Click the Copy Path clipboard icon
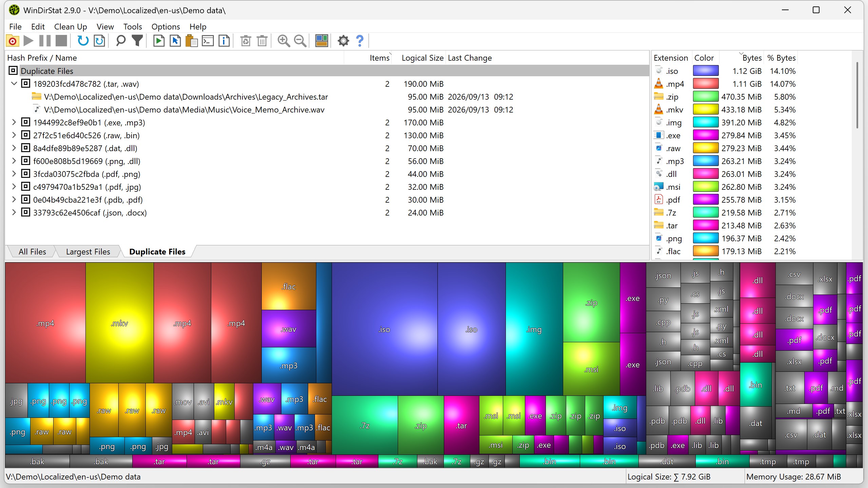This screenshot has height=488, width=868. (192, 41)
